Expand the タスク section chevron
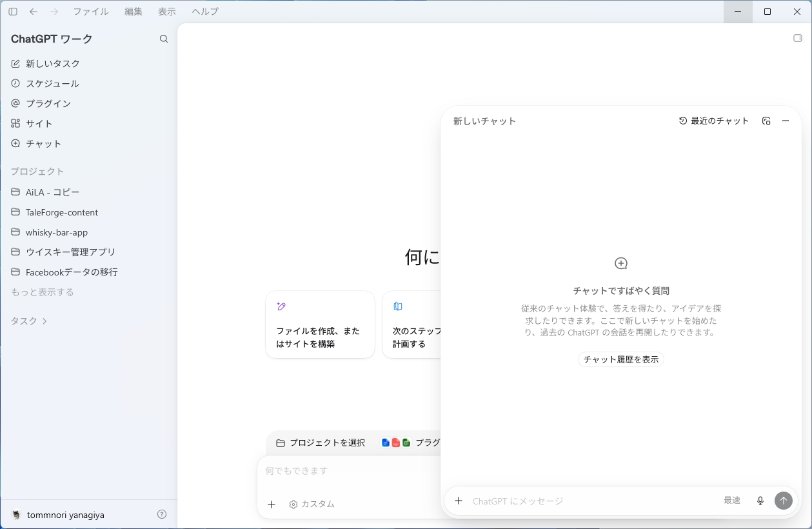 [x=45, y=321]
